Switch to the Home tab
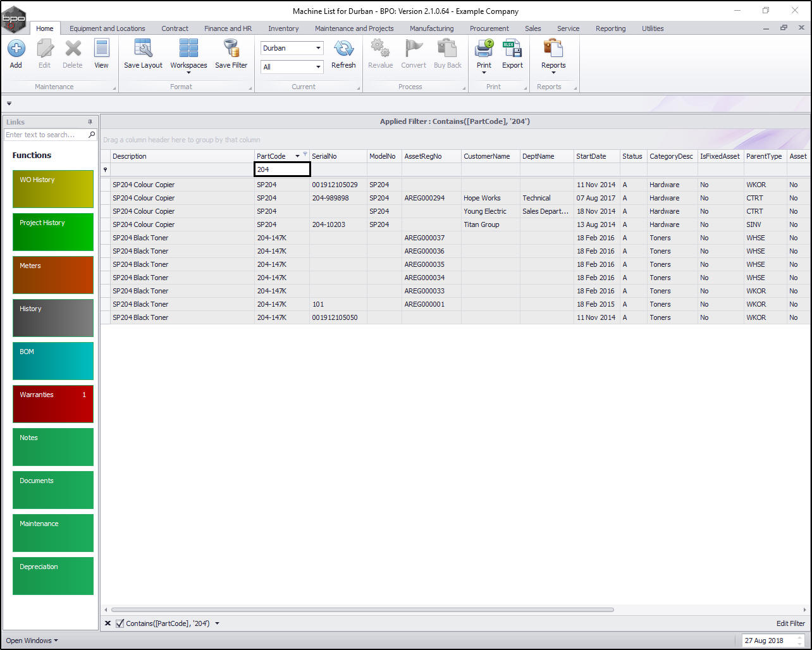The image size is (812, 650). pos(45,28)
